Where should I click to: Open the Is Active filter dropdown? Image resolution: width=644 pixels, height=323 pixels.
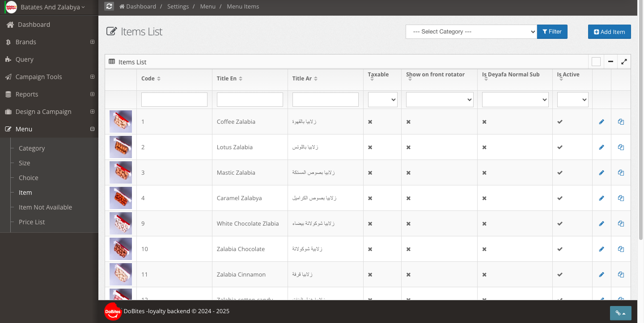pos(572,100)
